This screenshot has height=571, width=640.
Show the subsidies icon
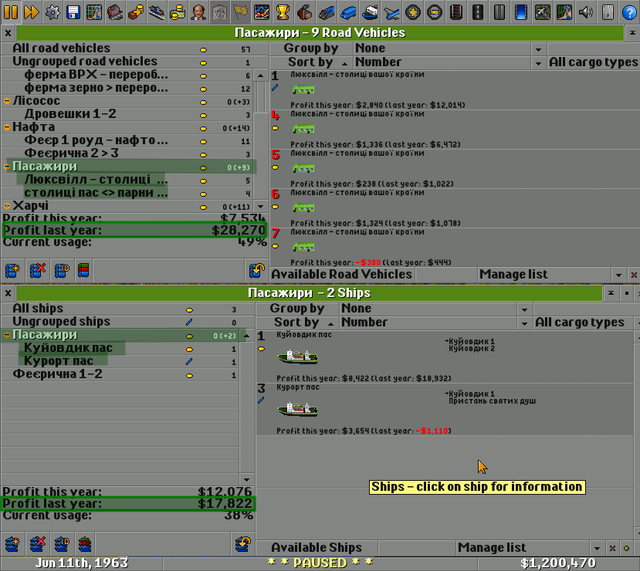pyautogui.click(x=136, y=11)
